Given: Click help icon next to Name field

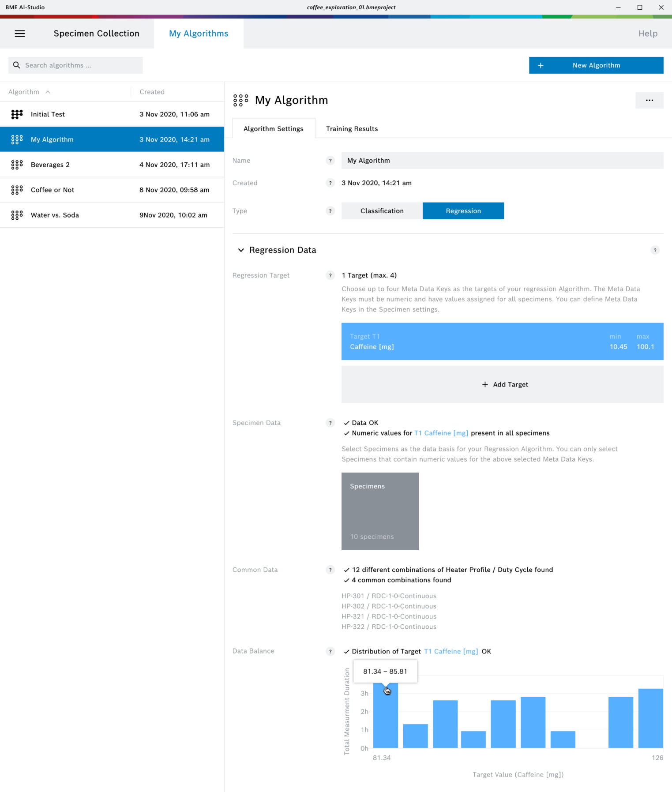Looking at the screenshot, I should click(330, 161).
